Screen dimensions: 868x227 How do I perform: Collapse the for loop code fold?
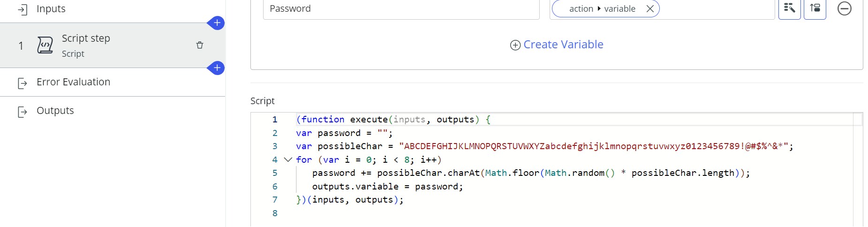288,159
